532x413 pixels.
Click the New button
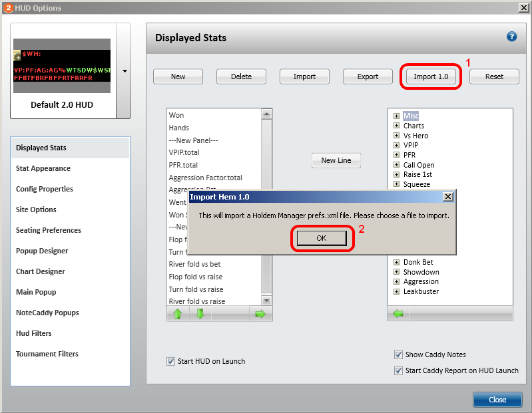[x=178, y=76]
